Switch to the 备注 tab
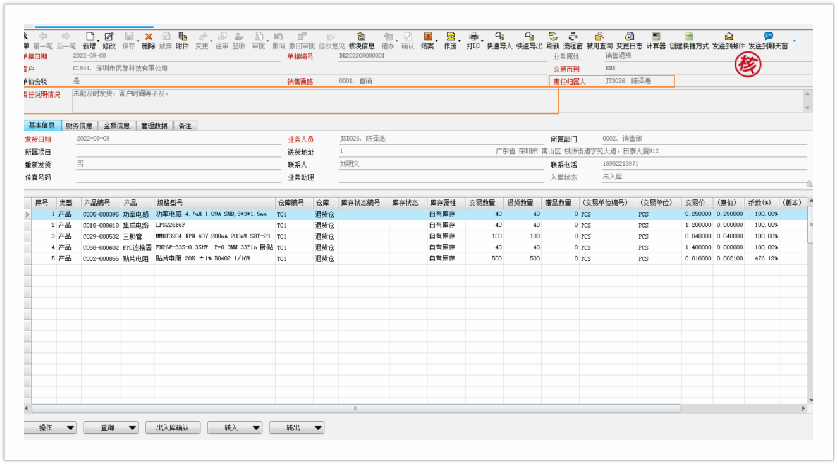This screenshot has height=466, width=838. click(x=185, y=126)
